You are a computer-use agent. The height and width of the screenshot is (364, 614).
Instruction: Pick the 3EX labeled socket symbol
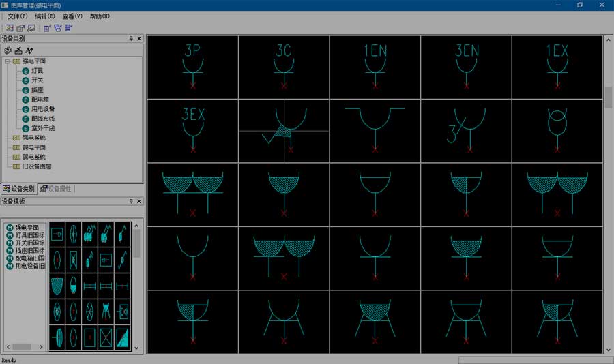coord(192,131)
